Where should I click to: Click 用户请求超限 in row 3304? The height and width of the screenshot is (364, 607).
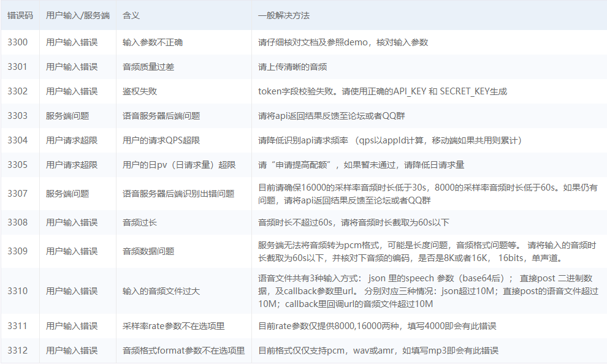[x=72, y=140]
